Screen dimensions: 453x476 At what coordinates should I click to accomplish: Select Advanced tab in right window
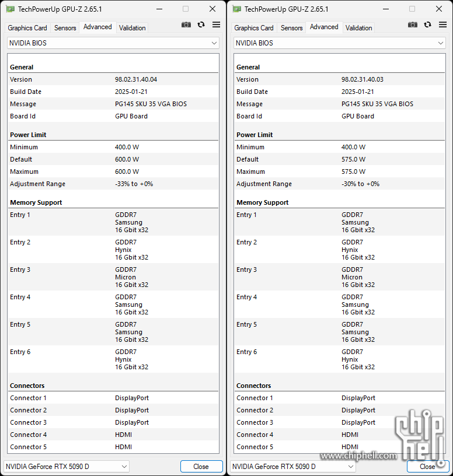coord(324,27)
